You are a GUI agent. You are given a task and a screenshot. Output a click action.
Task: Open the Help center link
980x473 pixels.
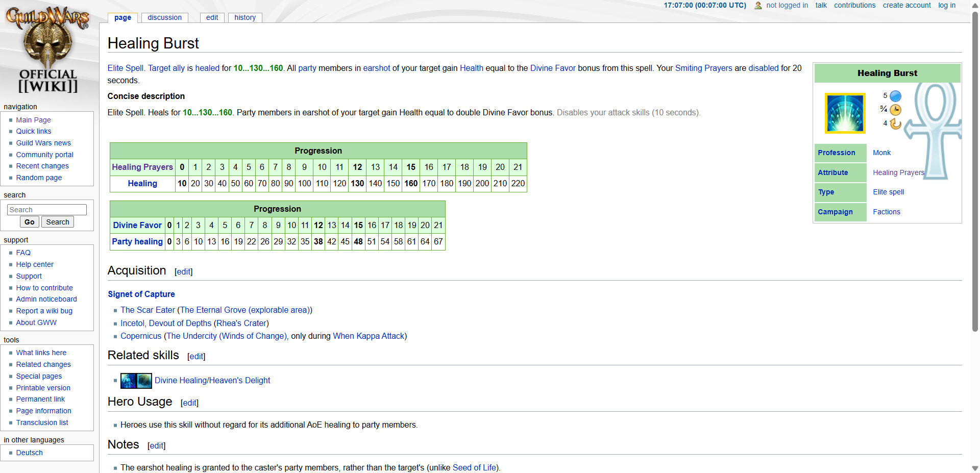35,264
